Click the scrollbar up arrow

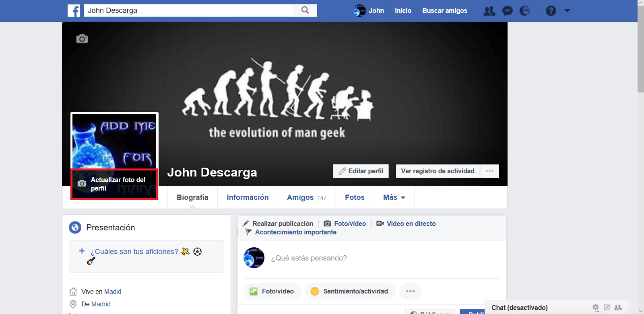pyautogui.click(x=641, y=3)
